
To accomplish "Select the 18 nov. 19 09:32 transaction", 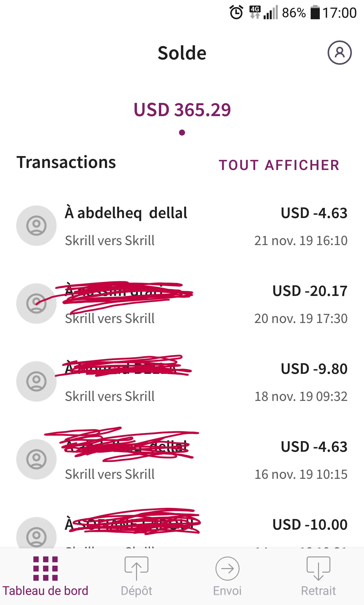I will pyautogui.click(x=301, y=396).
